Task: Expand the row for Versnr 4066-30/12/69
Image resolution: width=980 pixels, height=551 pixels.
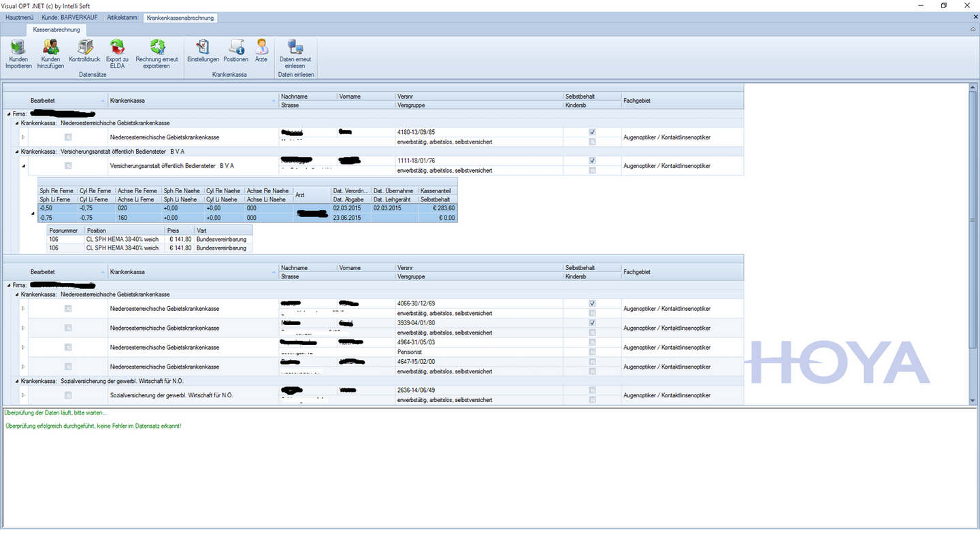Action: point(22,309)
